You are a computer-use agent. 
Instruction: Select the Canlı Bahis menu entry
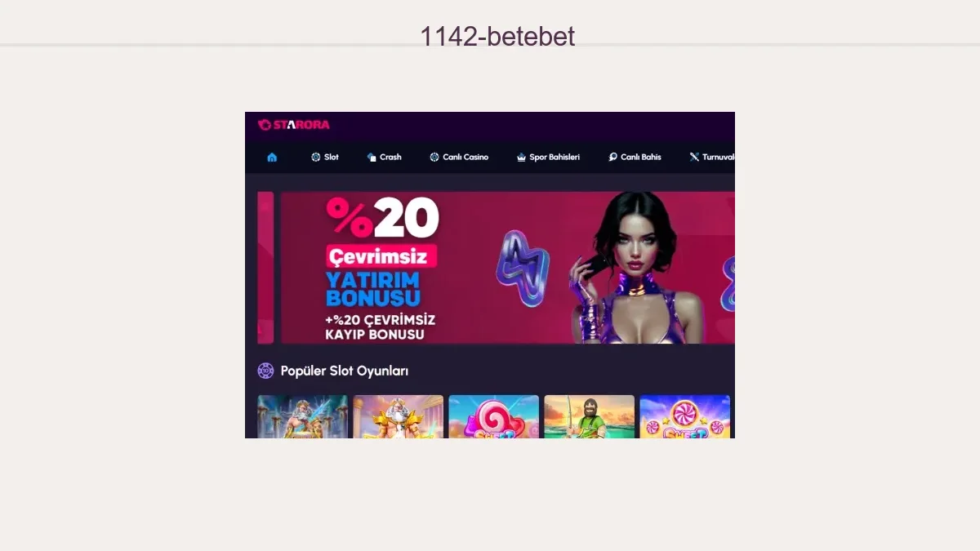[641, 157]
